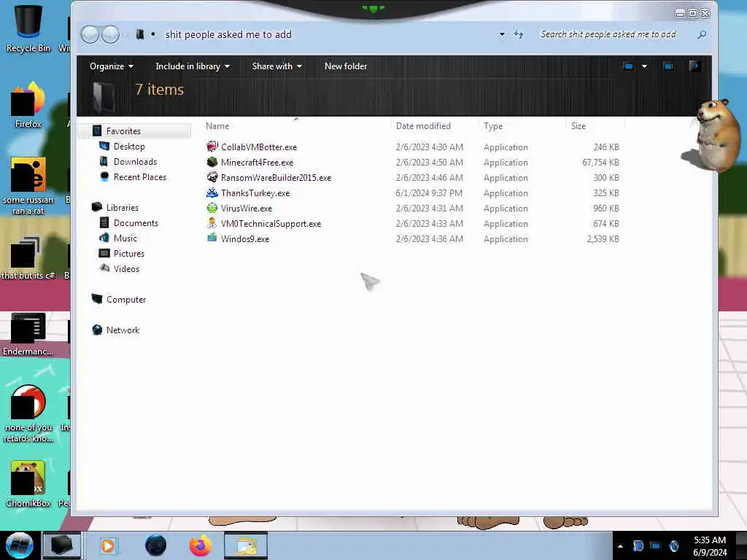Open the Share with menu
Viewport: 747px width, 560px height.
coord(276,66)
